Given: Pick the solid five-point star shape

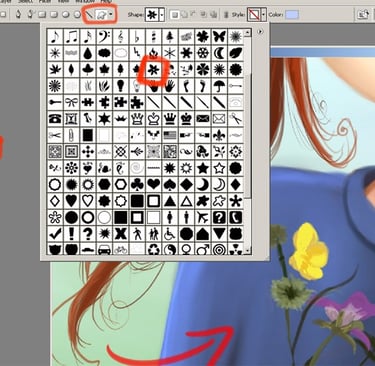Looking at the screenshot, I should 203,168.
